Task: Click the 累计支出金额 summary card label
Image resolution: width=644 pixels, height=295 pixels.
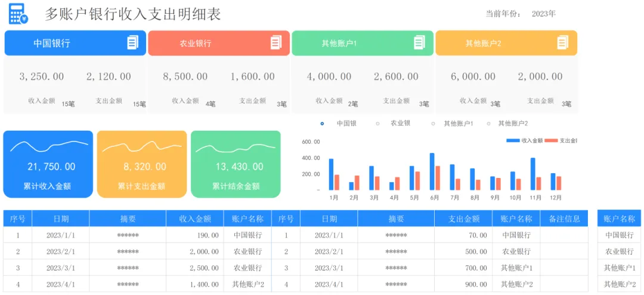Action: coord(142,186)
